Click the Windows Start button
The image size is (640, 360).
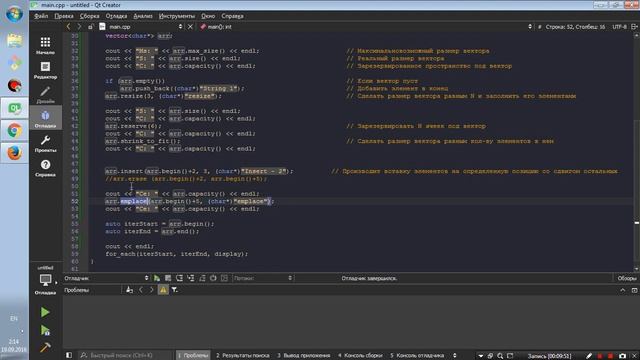click(15, 15)
